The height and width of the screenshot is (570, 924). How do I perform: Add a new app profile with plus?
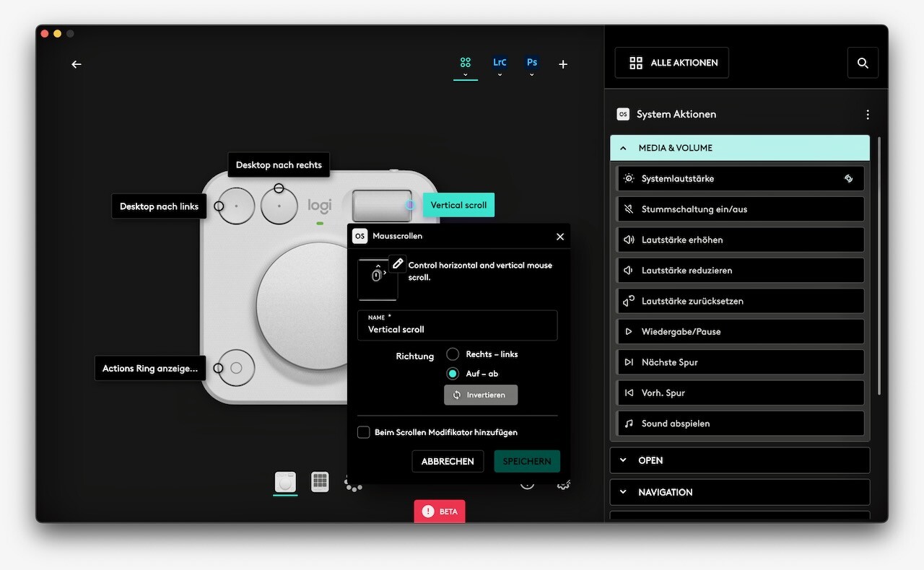[x=563, y=64]
